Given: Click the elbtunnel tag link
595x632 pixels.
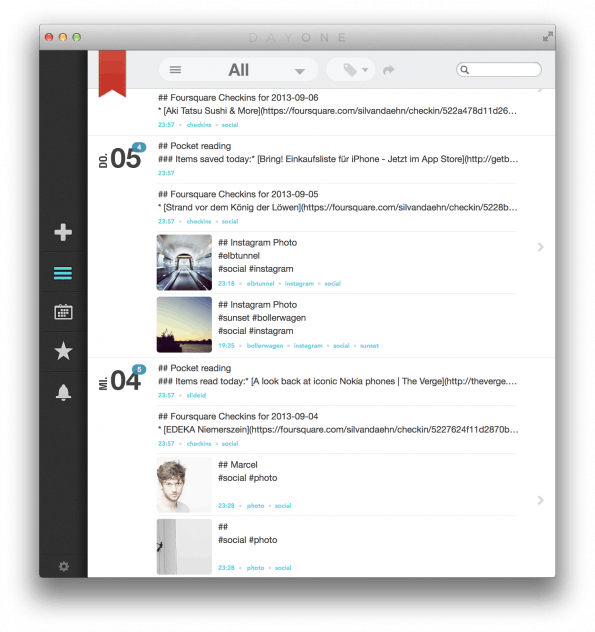Looking at the screenshot, I should [x=260, y=284].
